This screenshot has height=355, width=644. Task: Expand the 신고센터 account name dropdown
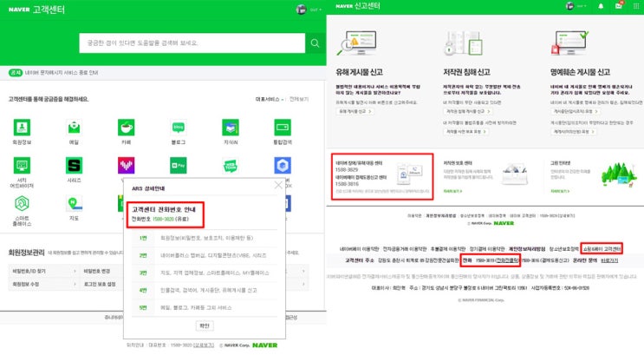582,6
